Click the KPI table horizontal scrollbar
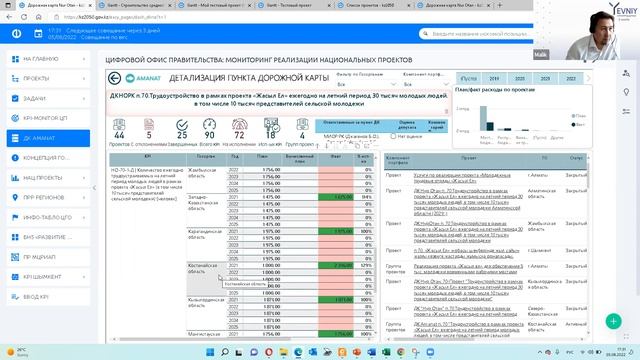The height and width of the screenshot is (360, 640). [205, 339]
